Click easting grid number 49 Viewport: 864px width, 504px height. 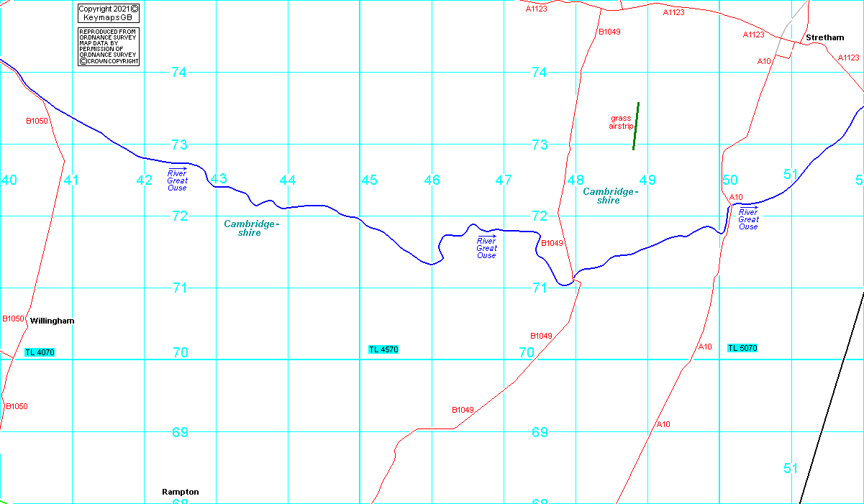click(x=647, y=180)
